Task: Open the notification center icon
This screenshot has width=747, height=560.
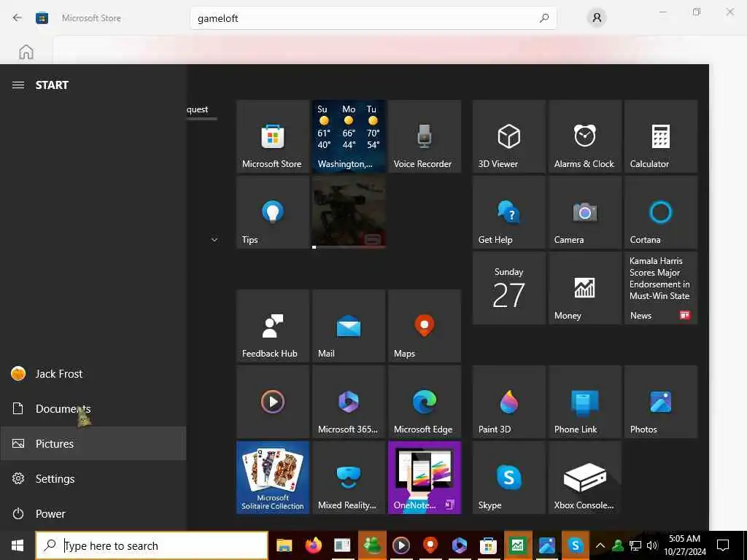Action: [x=723, y=545]
